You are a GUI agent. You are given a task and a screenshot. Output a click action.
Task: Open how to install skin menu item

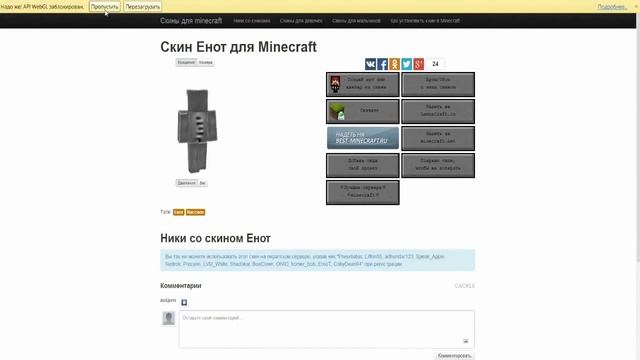(x=425, y=20)
